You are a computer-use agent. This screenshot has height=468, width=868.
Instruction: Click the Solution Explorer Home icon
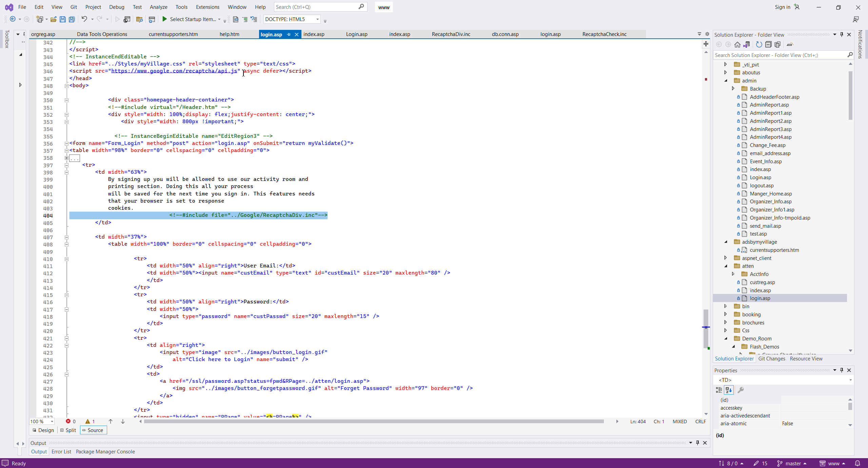[737, 44]
